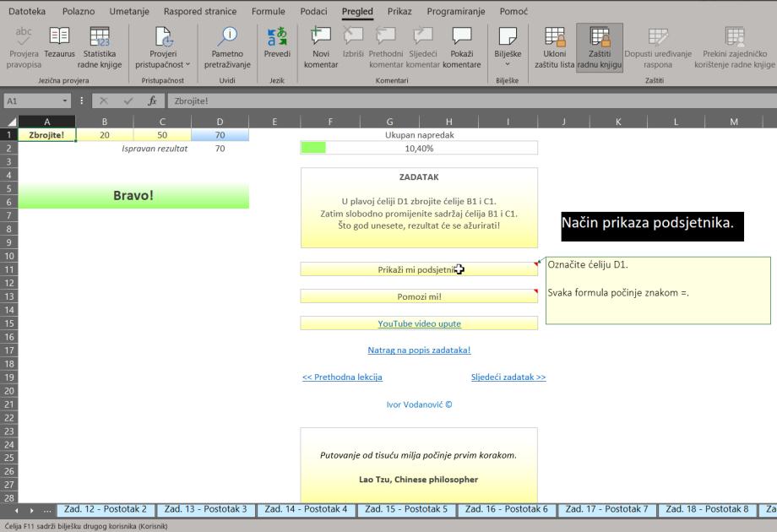Click the Pomozi mi! button
Image resolution: width=777 pixels, height=532 pixels.
pos(419,296)
